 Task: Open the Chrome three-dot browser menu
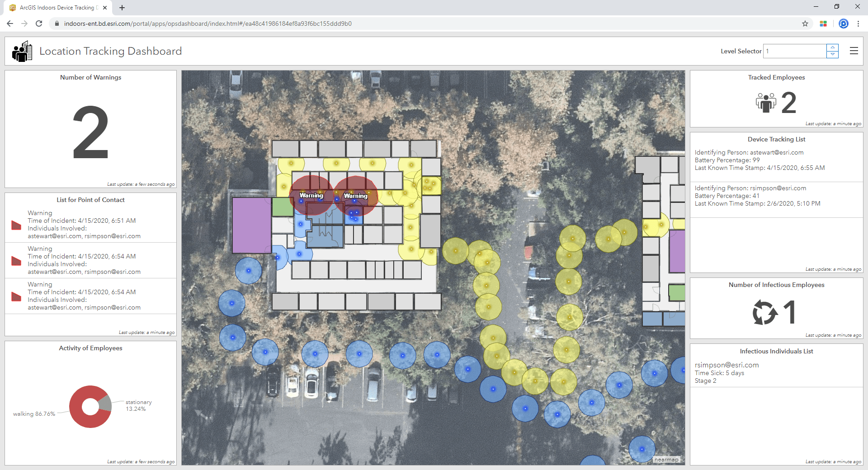(x=858, y=23)
